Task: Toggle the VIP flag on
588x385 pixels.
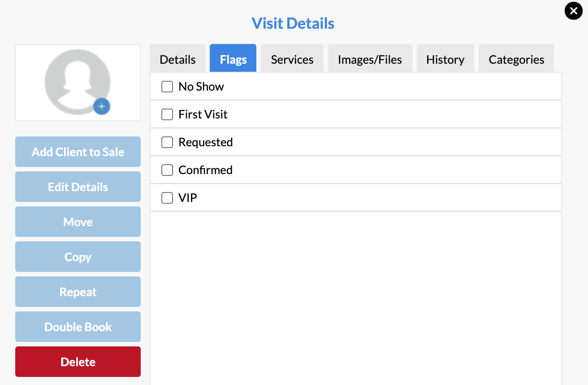Action: coord(167,197)
